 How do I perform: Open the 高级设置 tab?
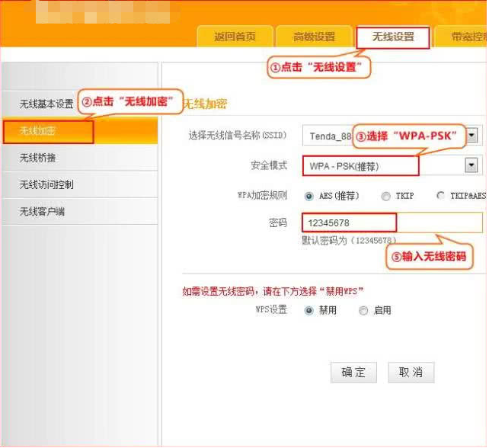pos(315,37)
